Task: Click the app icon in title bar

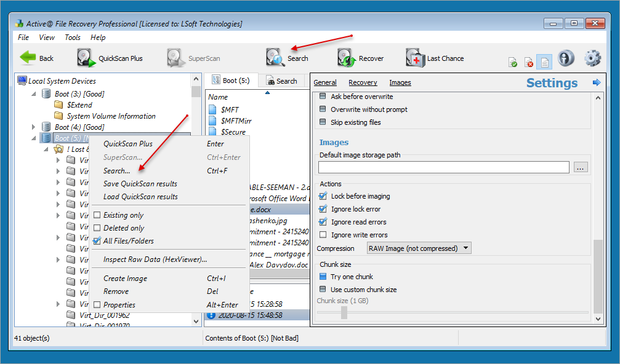Action: coord(19,24)
